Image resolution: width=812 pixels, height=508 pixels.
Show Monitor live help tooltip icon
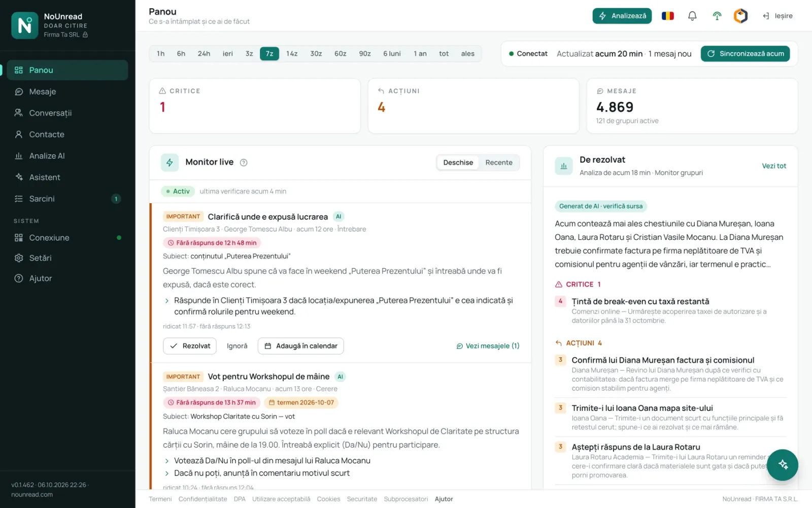coord(244,163)
